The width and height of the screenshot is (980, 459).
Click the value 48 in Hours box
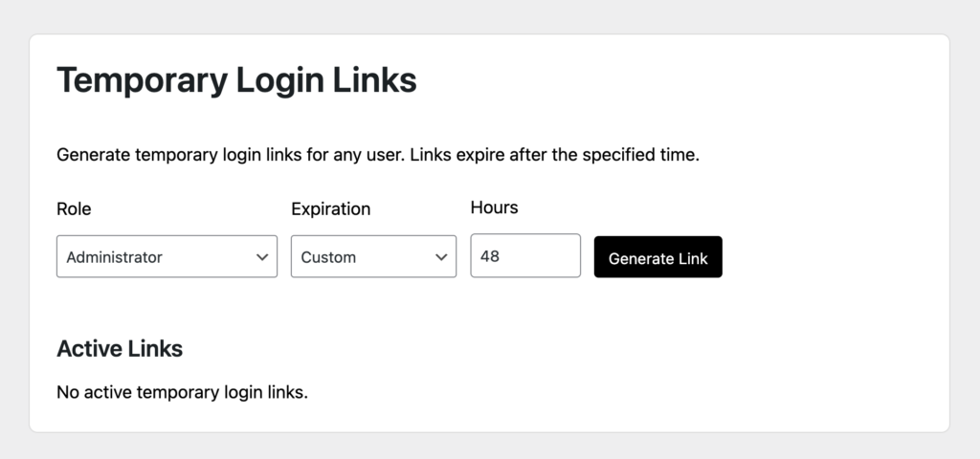pos(491,256)
